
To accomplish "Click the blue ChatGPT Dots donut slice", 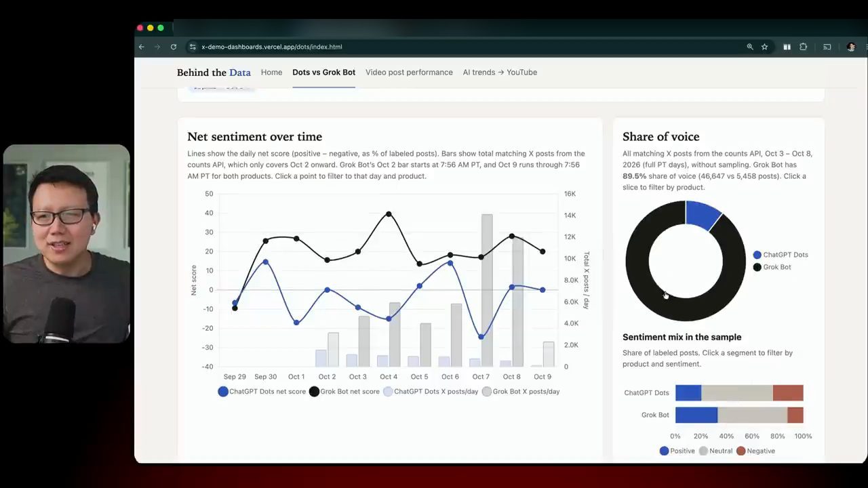I will pos(703,215).
